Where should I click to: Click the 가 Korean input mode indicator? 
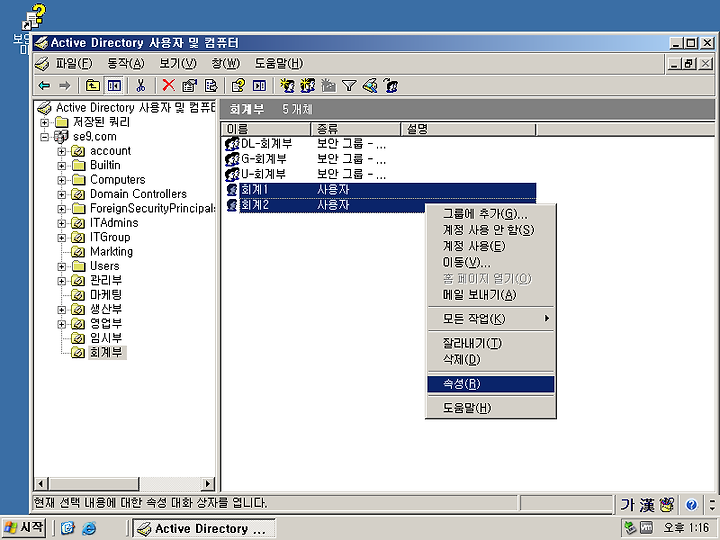[627, 505]
